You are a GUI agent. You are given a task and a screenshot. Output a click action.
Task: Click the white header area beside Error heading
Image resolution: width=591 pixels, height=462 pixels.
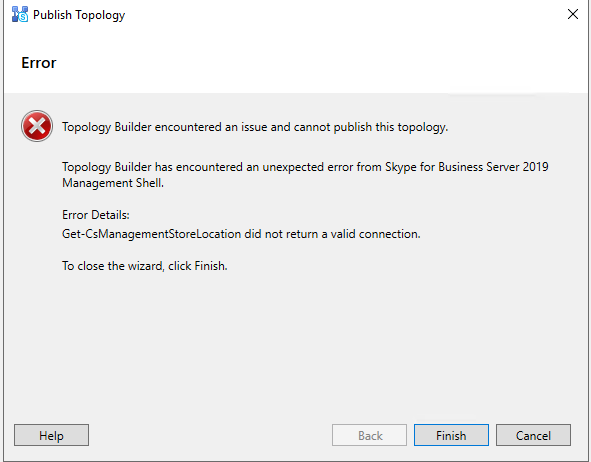pyautogui.click(x=320, y=63)
